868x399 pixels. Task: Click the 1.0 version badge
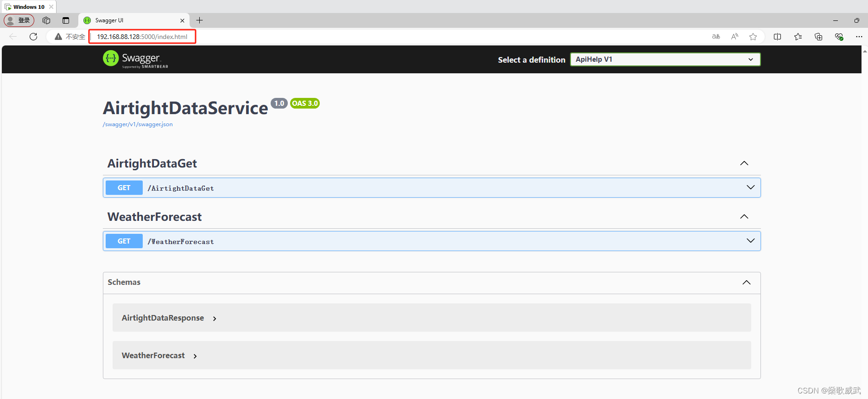[x=279, y=103]
